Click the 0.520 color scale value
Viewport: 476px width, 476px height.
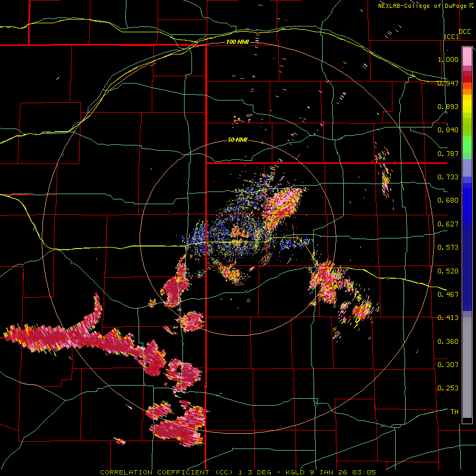pyautogui.click(x=448, y=271)
